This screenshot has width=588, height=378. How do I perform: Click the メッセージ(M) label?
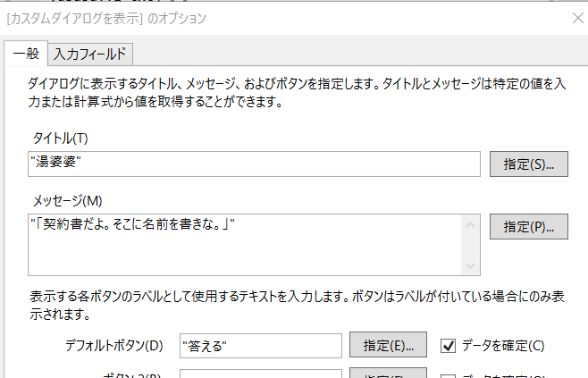67,201
